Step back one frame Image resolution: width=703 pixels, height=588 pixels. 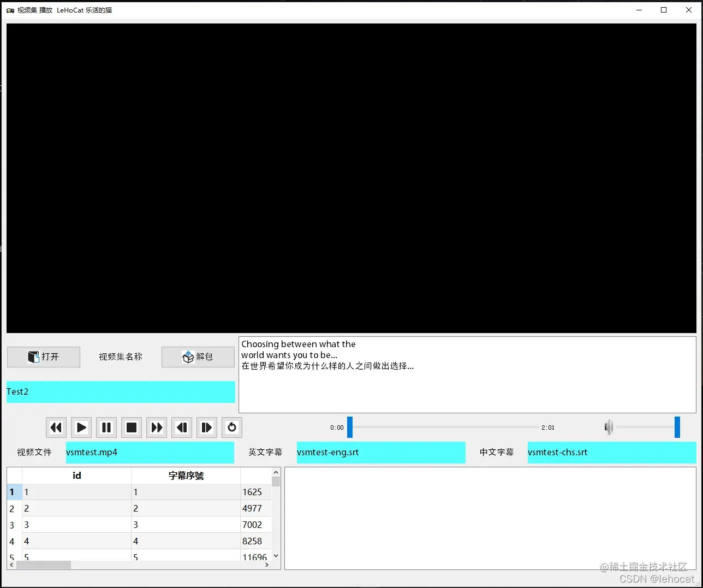pos(182,427)
